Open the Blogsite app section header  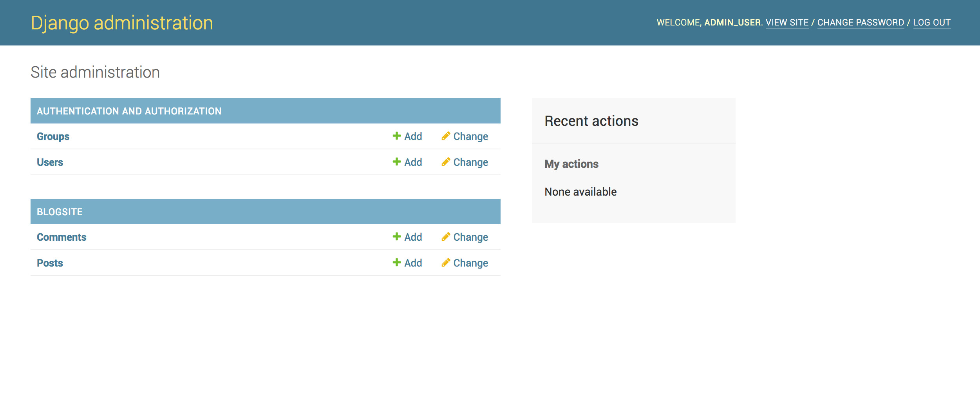click(x=60, y=212)
